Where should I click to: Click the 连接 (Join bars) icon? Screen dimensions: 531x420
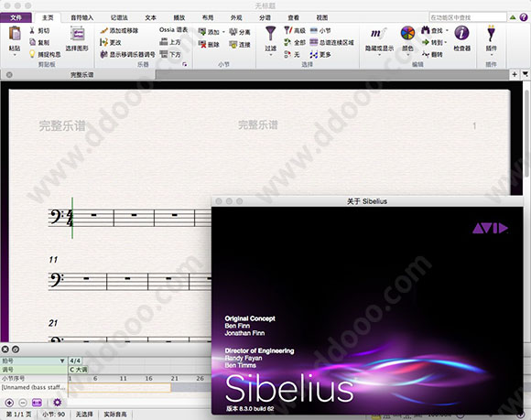pos(233,44)
